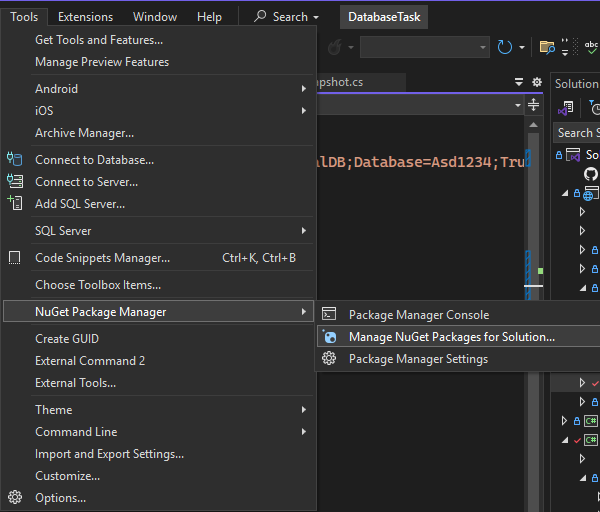The image size is (600, 512).
Task: Click the DatabaseTask solution name button
Action: (x=385, y=17)
